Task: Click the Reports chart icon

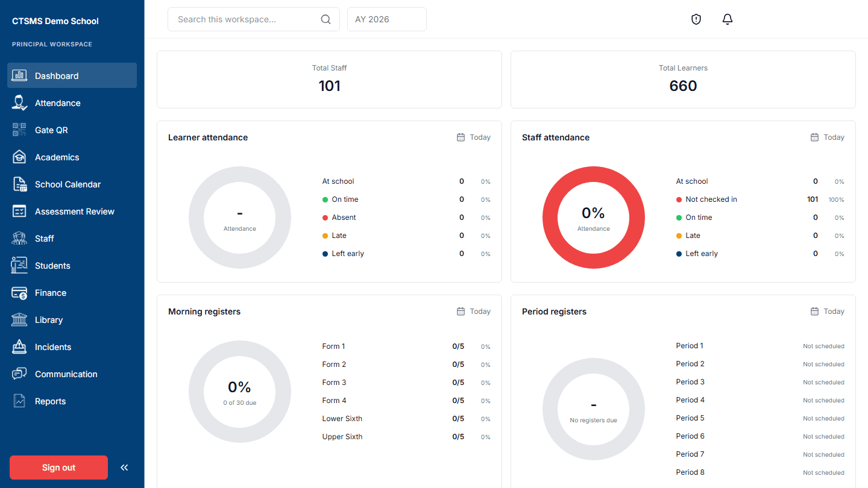Action: pyautogui.click(x=19, y=401)
